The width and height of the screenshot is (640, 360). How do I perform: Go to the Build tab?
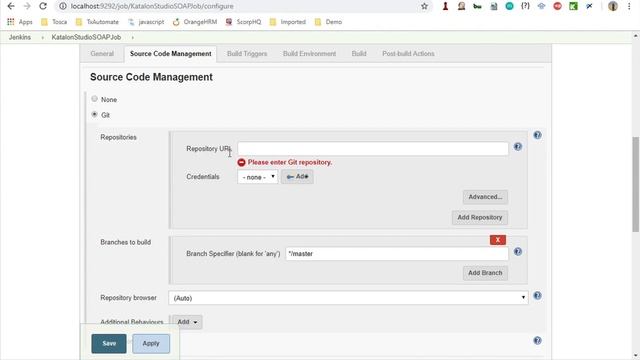pyautogui.click(x=359, y=53)
